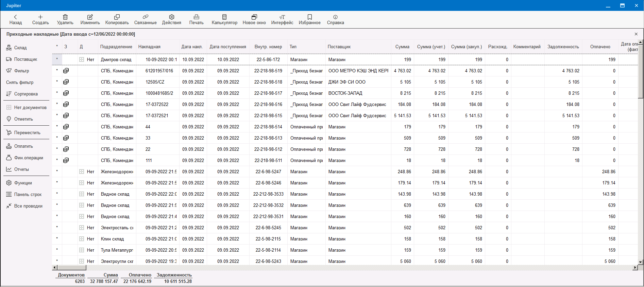Remove filter with Снять фильтр

20,83
